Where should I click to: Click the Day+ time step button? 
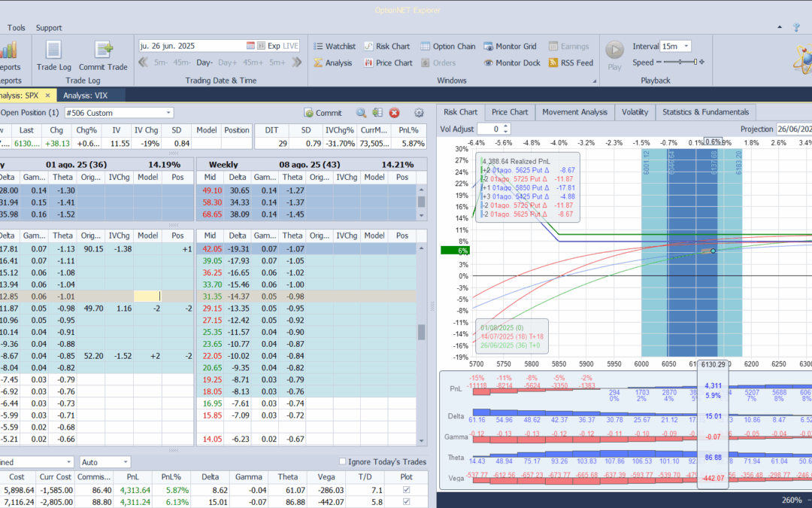click(227, 62)
